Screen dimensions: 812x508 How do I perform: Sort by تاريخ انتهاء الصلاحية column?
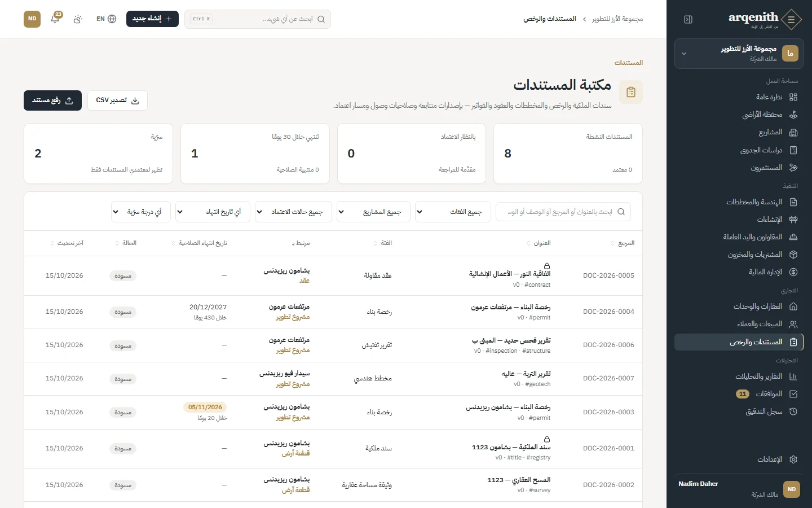[199, 243]
